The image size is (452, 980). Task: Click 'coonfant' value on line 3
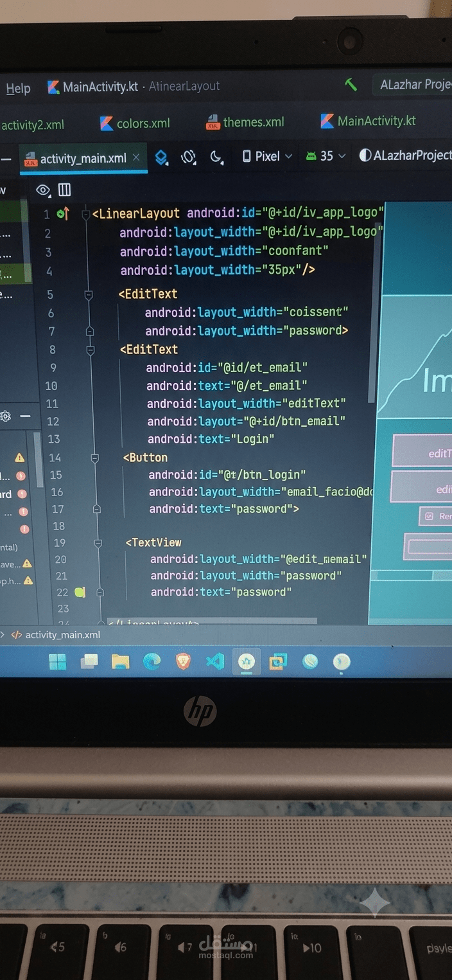[x=299, y=251]
